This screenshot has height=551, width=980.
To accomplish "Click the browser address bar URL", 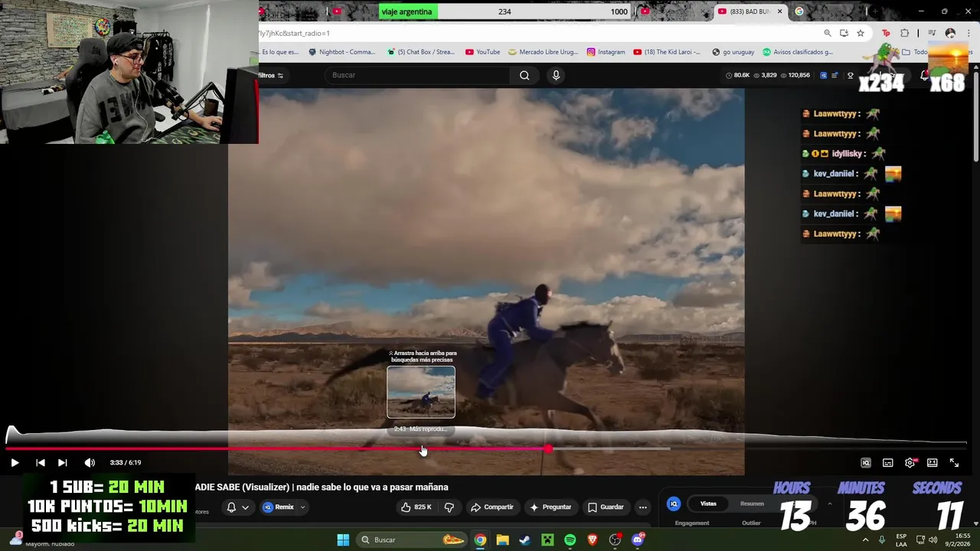I will 294,33.
